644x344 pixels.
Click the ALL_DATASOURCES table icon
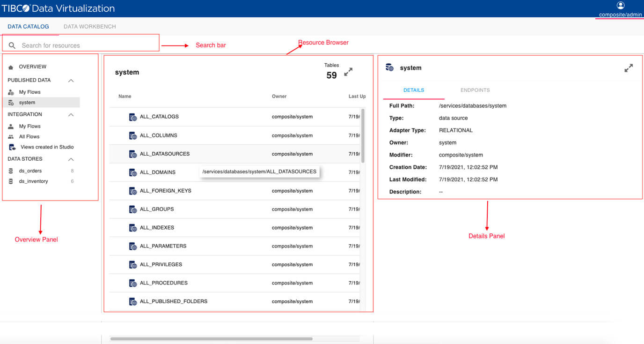pyautogui.click(x=133, y=154)
